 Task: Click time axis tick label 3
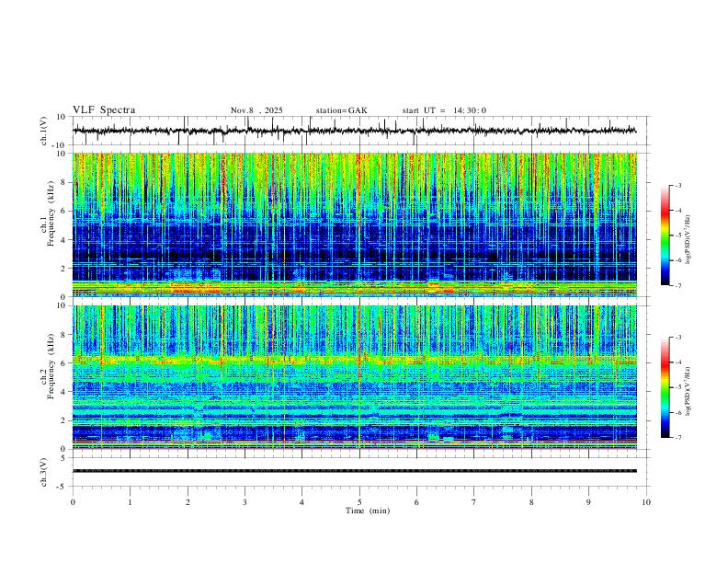(245, 502)
